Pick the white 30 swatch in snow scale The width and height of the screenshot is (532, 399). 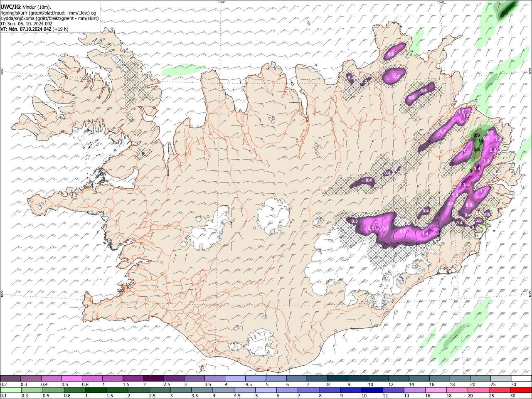(x=522, y=379)
